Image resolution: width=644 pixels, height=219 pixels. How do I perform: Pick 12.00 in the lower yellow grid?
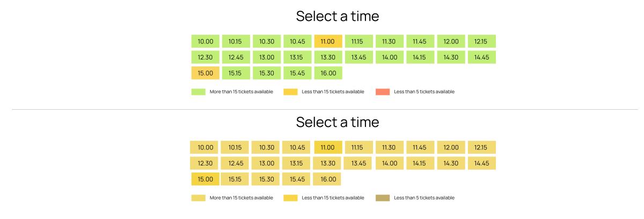451,147
